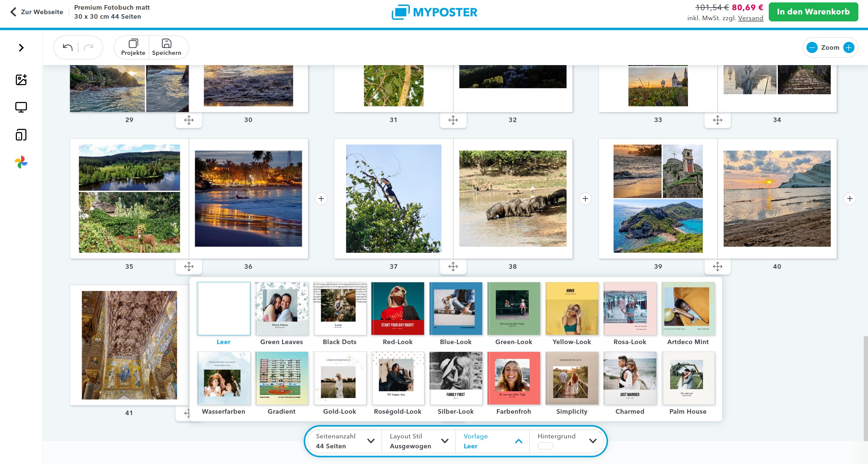
Task: Open the add-photos sidebar icon
Action: click(21, 80)
